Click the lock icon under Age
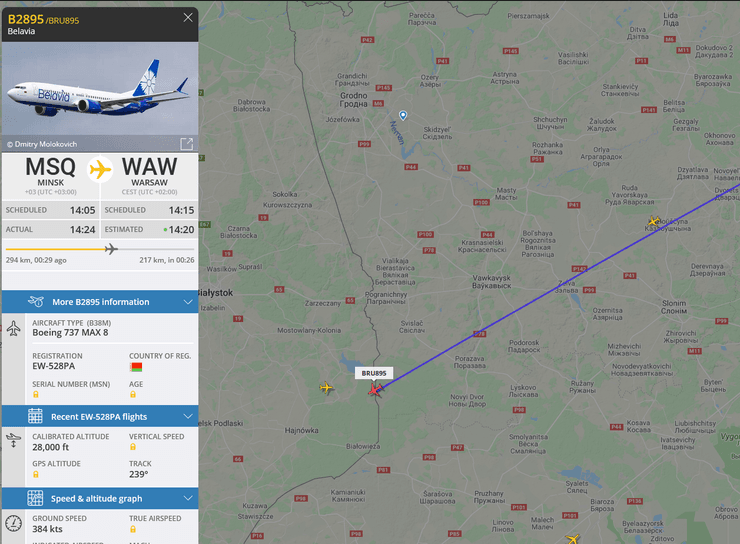 (x=133, y=394)
